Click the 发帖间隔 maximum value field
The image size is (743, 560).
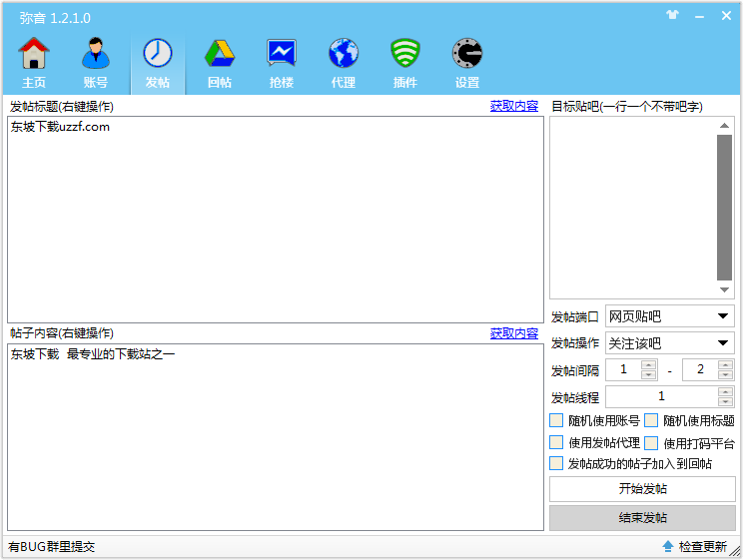point(700,369)
